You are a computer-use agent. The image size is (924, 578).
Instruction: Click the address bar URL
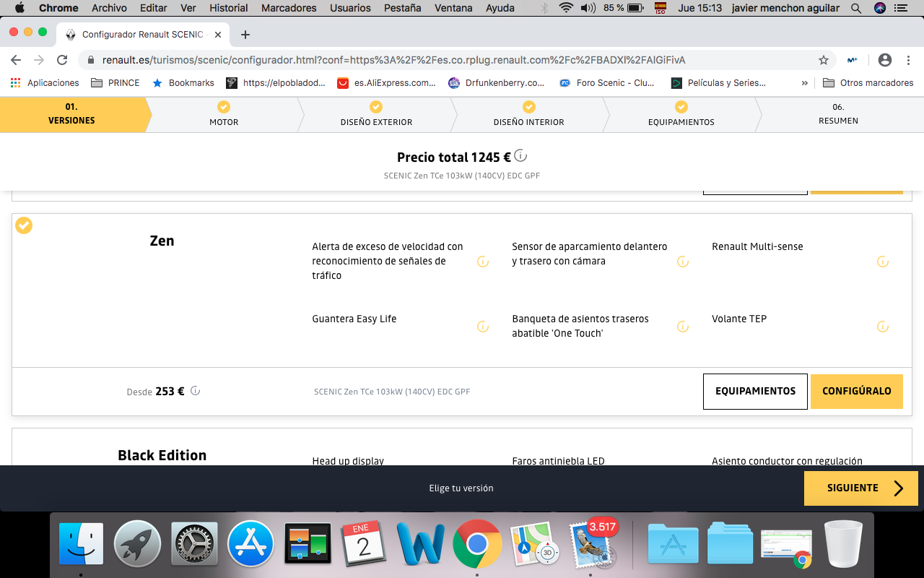(393, 60)
